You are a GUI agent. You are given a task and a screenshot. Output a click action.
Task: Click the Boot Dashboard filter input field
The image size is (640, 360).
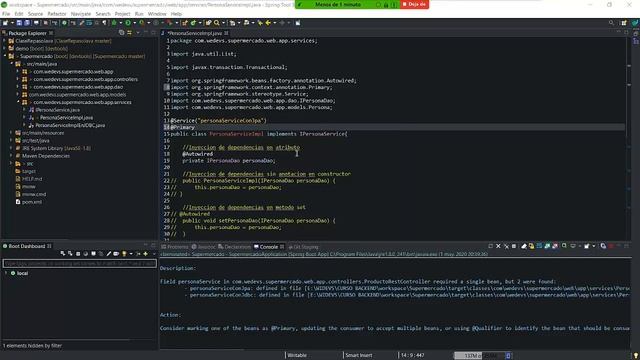80,264
